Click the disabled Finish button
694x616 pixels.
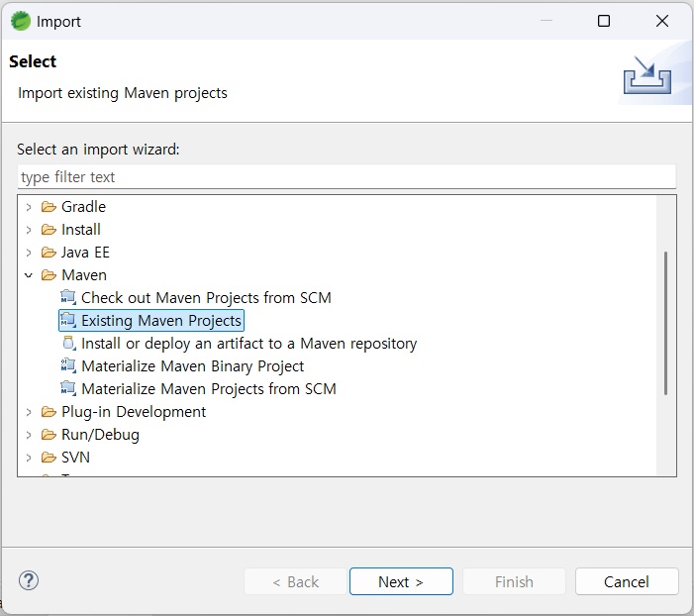click(x=514, y=581)
